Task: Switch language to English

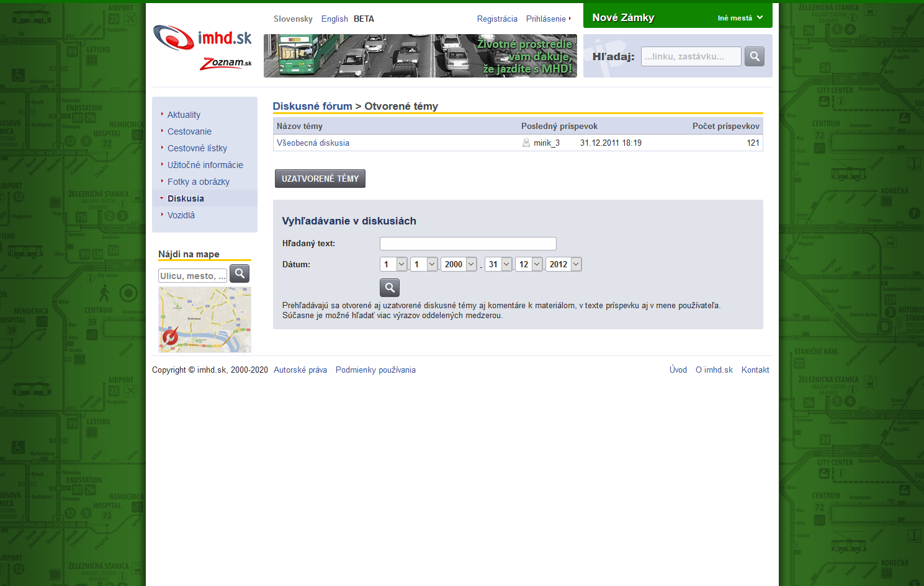Action: click(334, 19)
